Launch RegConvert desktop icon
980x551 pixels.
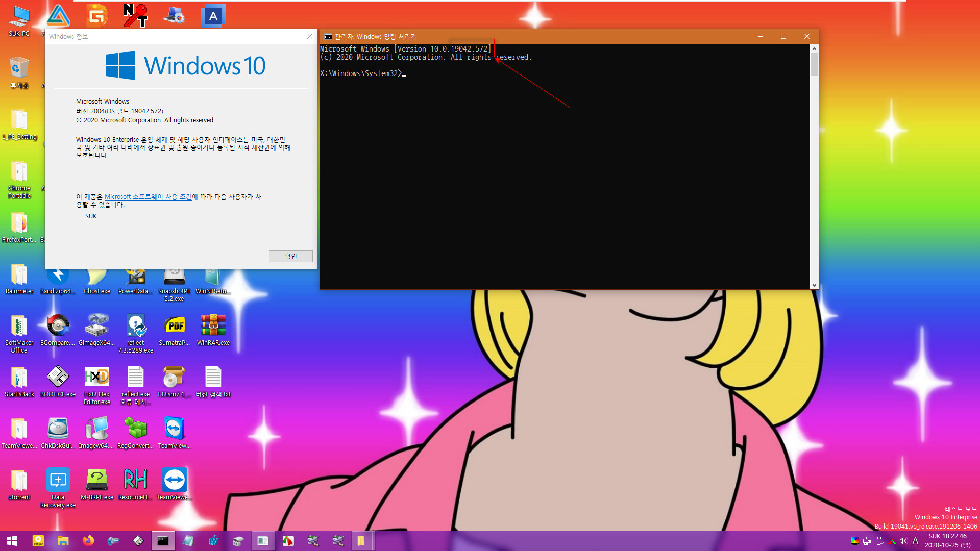(x=136, y=434)
